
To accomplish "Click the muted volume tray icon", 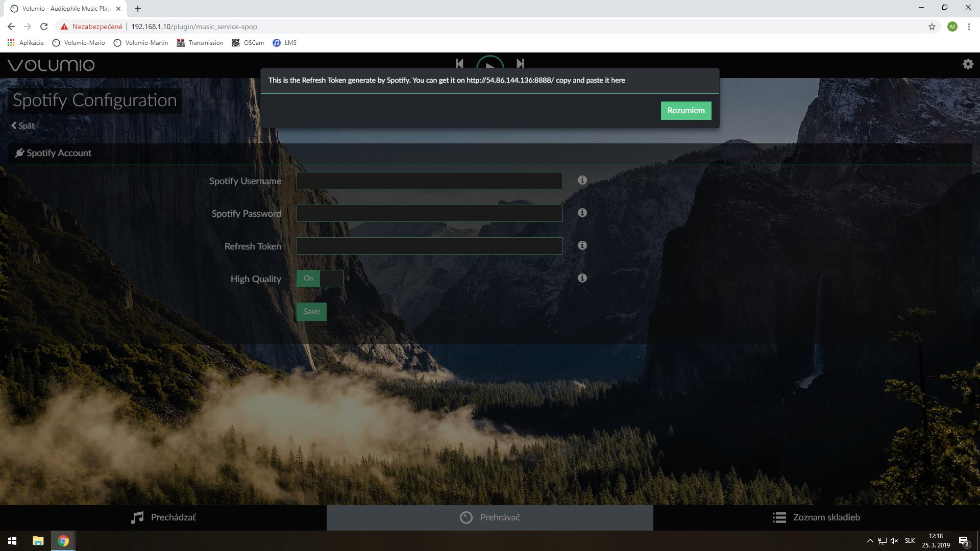I will [x=894, y=541].
